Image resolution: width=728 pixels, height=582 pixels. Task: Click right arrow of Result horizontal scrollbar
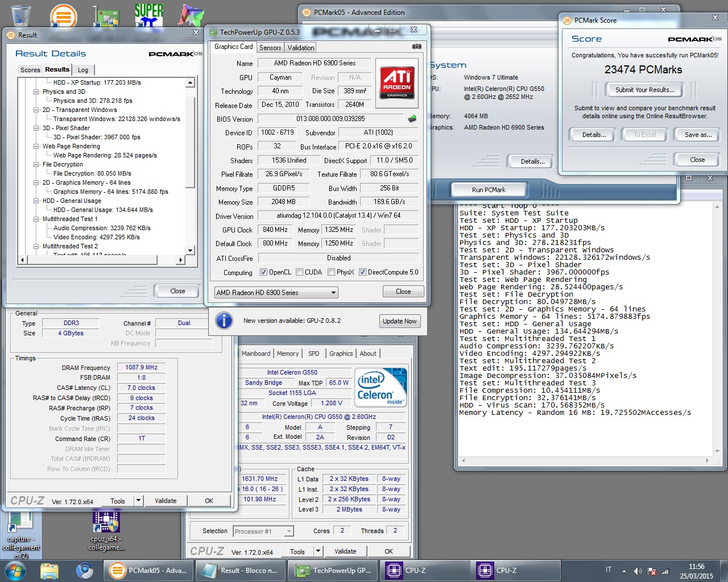pyautogui.click(x=181, y=260)
